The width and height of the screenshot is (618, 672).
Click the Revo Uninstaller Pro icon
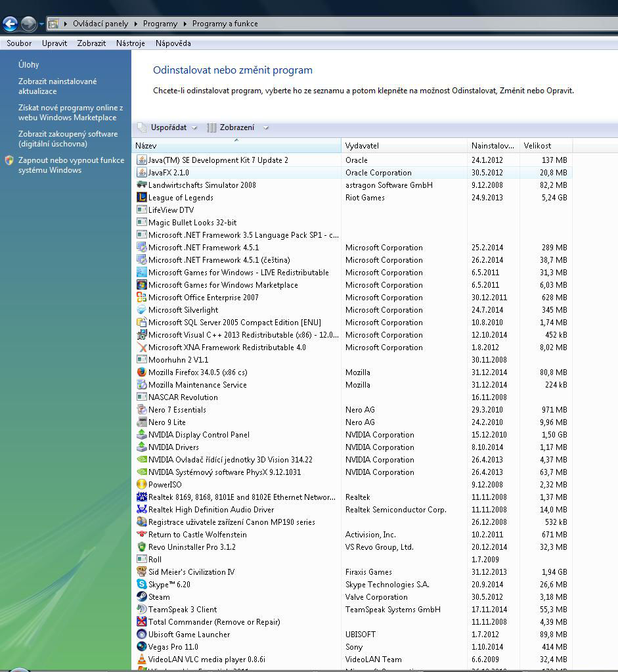coord(142,547)
